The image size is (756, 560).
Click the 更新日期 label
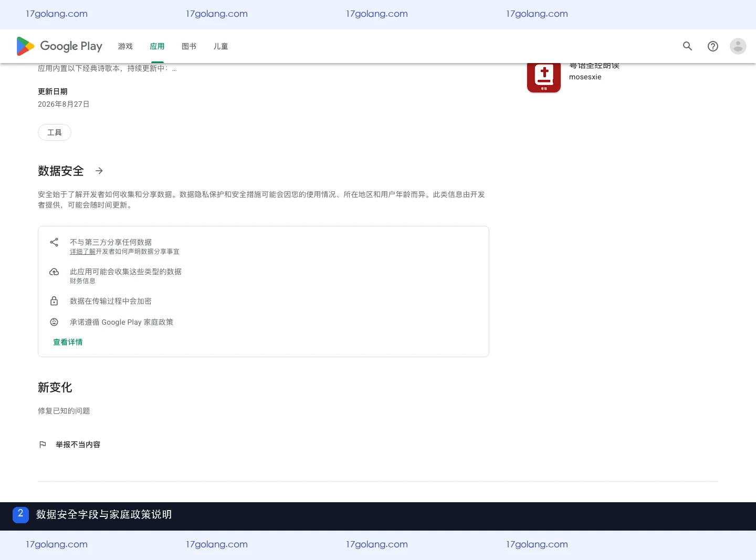click(52, 91)
